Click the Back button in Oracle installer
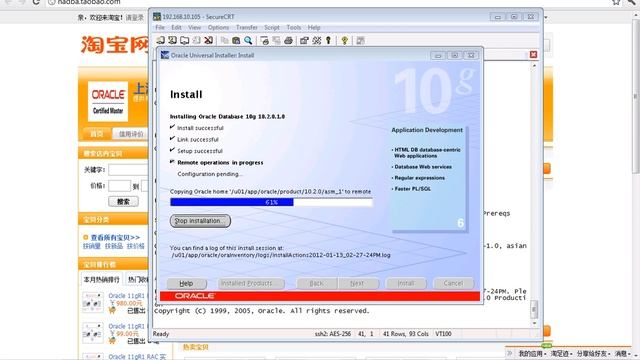The image size is (640, 360). pos(317,283)
